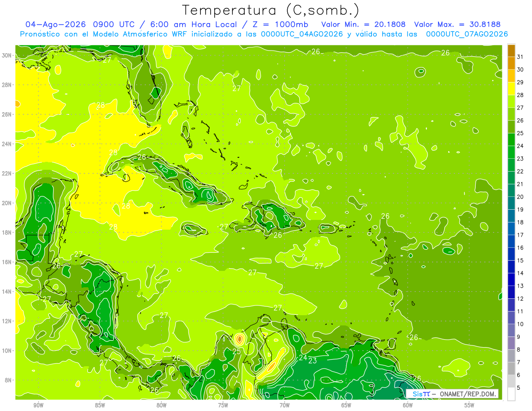This screenshot has height=411, width=532.
Task: Click the legend swatch above the 31 label
Action: point(511,50)
